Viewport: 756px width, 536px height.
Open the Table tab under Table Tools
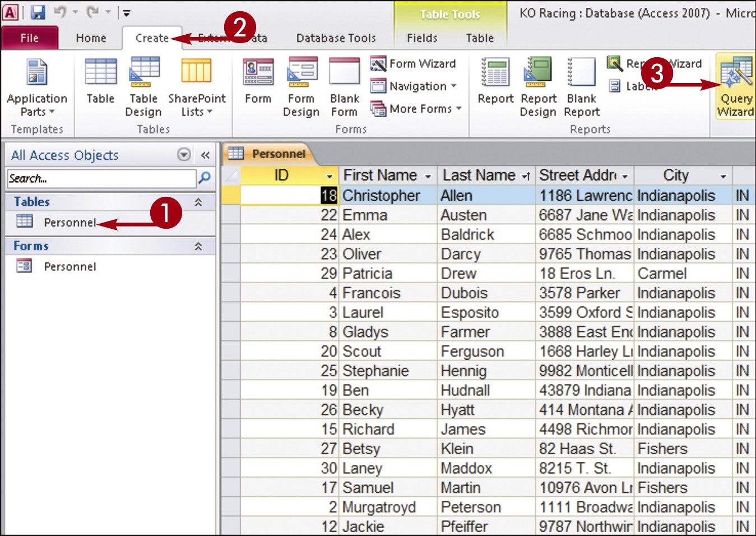click(x=480, y=38)
